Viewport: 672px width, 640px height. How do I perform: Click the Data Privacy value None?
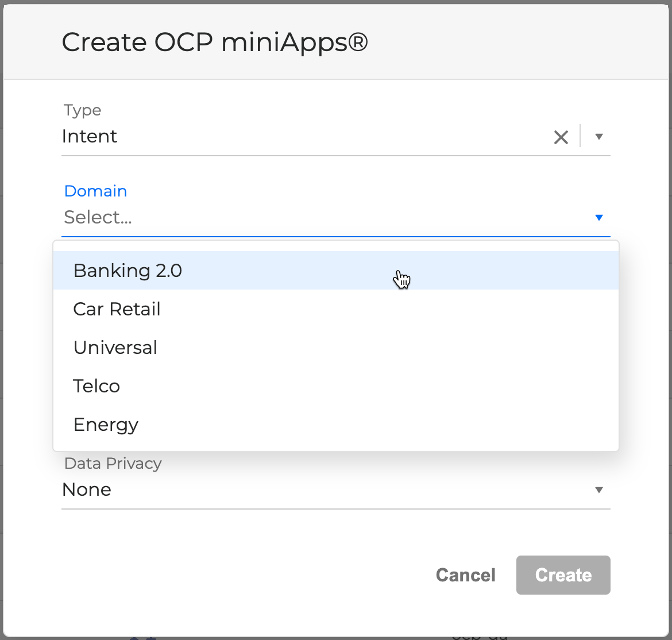click(x=87, y=490)
